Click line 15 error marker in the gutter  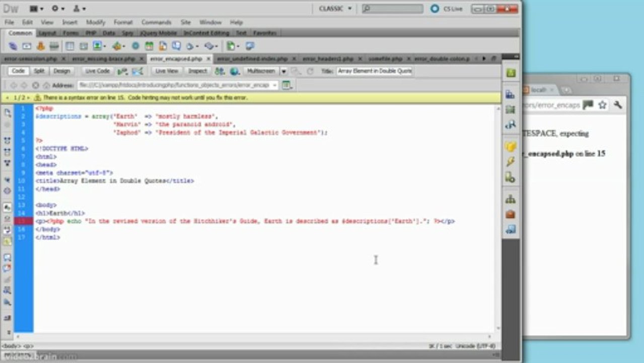[x=24, y=221]
